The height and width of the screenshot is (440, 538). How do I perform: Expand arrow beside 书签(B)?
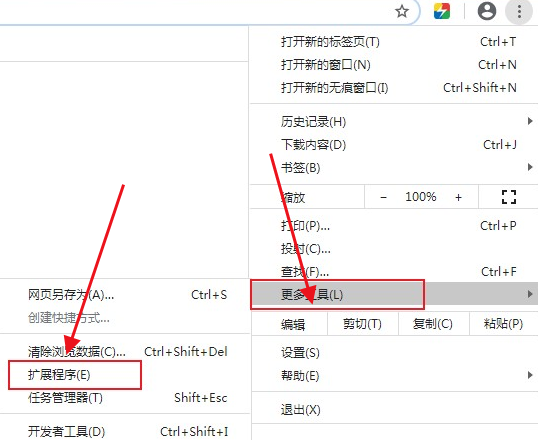click(530, 167)
